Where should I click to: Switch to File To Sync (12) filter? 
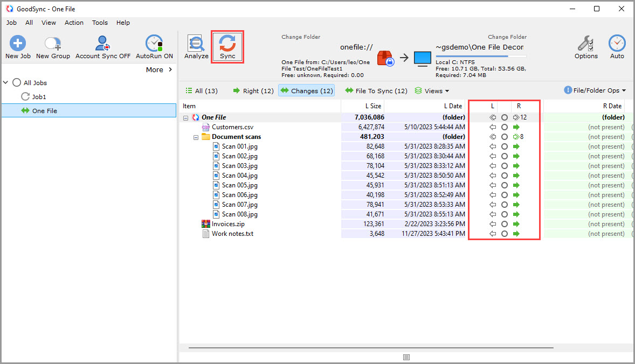coord(376,90)
